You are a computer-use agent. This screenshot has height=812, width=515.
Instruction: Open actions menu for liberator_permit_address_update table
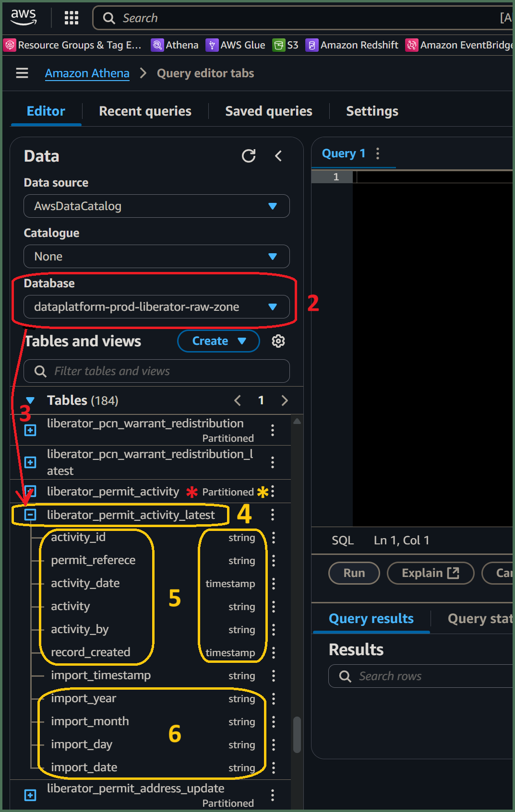(273, 795)
